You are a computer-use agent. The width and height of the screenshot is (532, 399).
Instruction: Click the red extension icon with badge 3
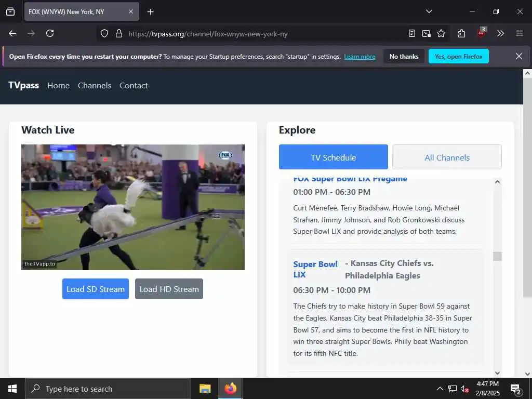[482, 33]
